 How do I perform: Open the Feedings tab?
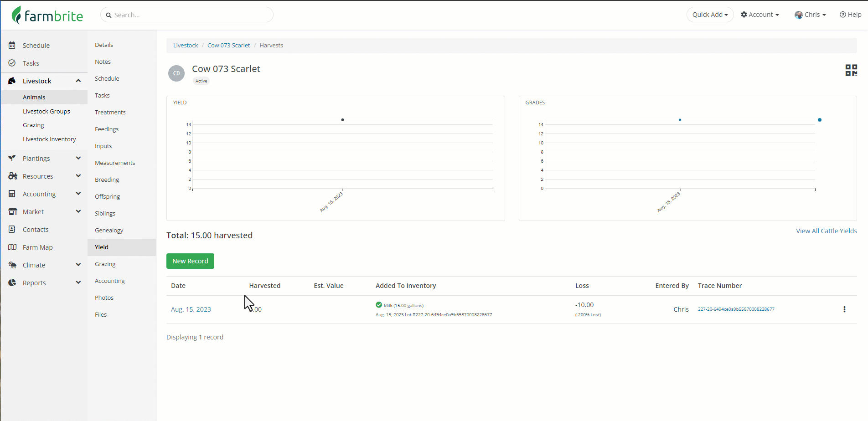[x=107, y=129]
